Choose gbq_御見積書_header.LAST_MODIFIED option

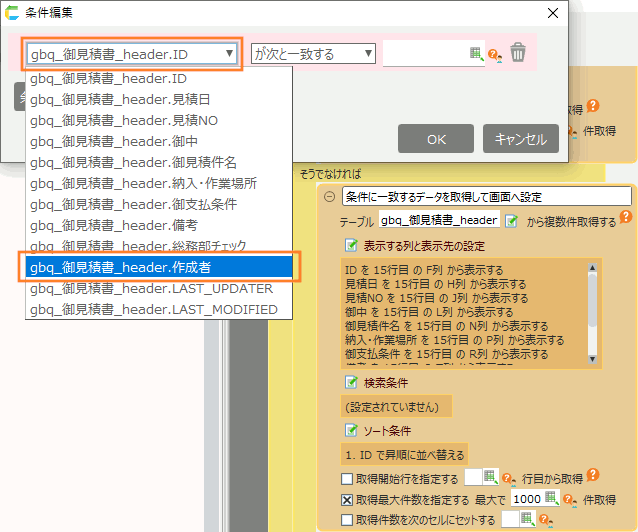coord(159,310)
